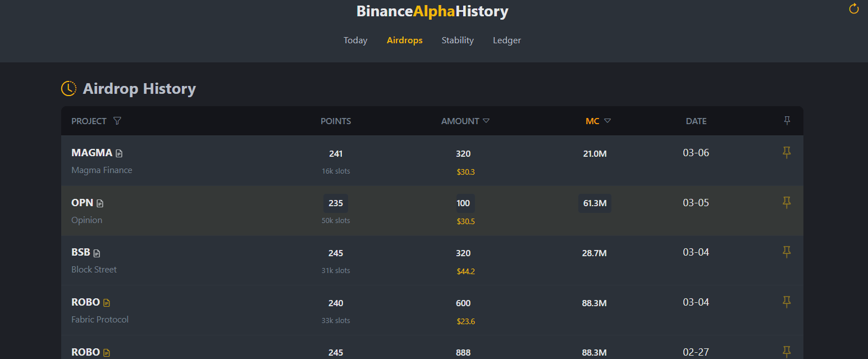Click the pin icon in the table header

click(x=787, y=121)
